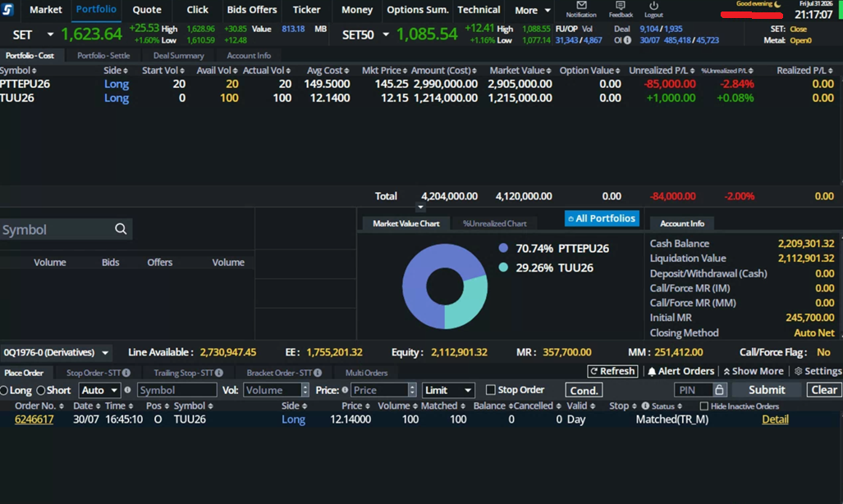This screenshot has height=504, width=843.
Task: Go to the Market menu
Action: (x=46, y=10)
